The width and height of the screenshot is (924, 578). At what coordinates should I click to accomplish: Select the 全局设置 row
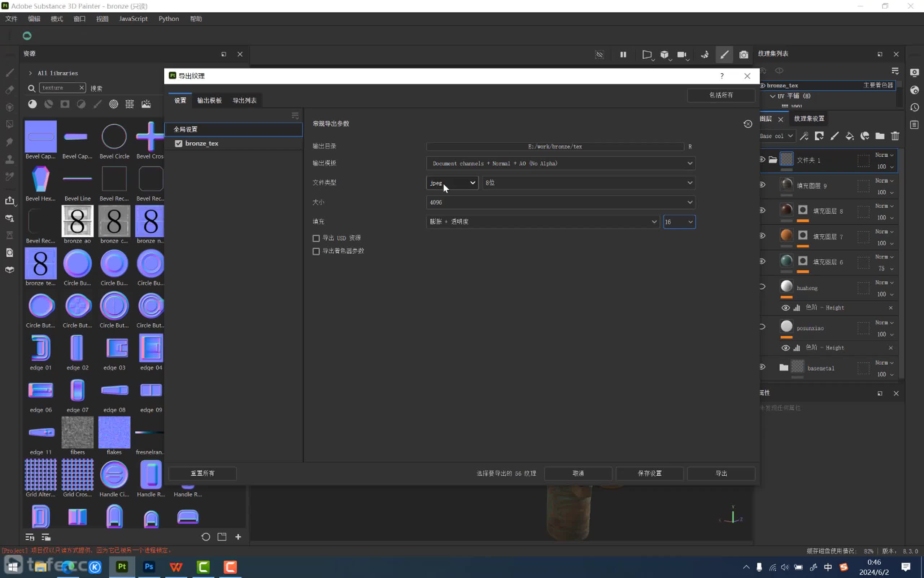(233, 129)
